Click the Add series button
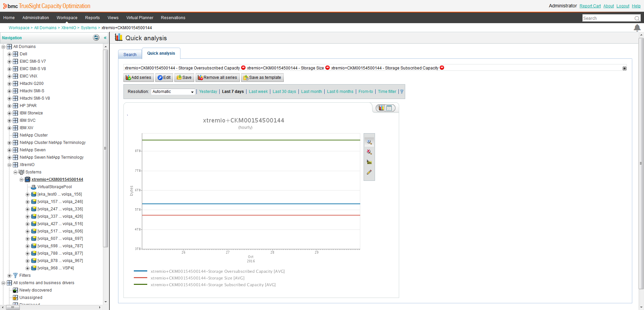 [x=139, y=77]
